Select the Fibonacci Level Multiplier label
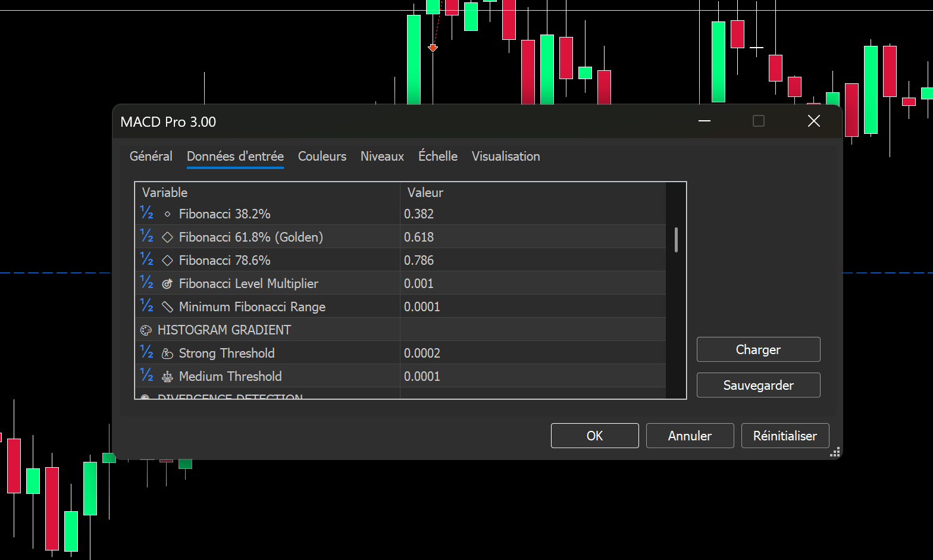 click(249, 283)
